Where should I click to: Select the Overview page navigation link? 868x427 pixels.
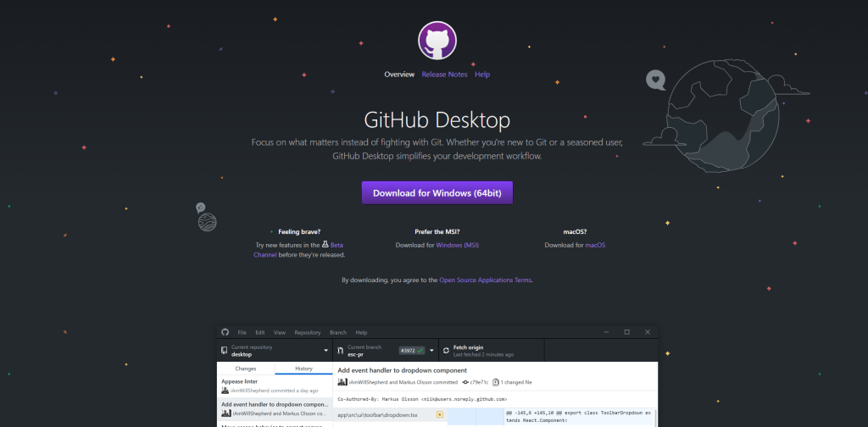click(x=399, y=74)
